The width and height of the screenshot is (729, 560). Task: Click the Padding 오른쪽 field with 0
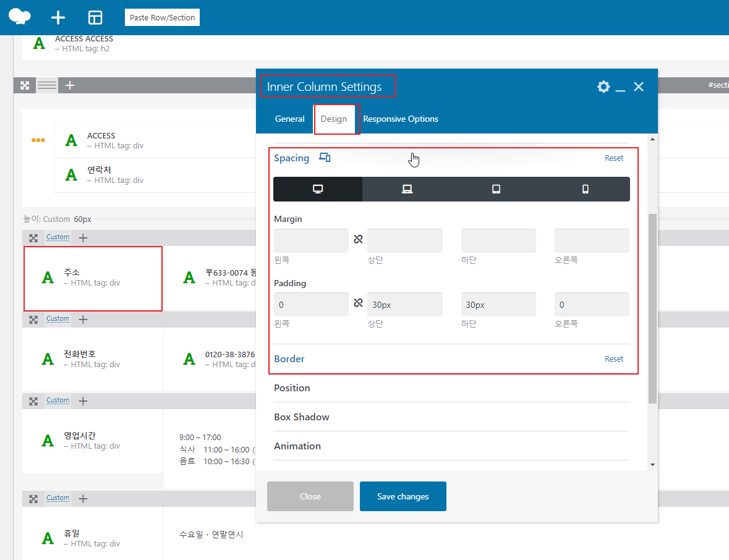(x=592, y=304)
